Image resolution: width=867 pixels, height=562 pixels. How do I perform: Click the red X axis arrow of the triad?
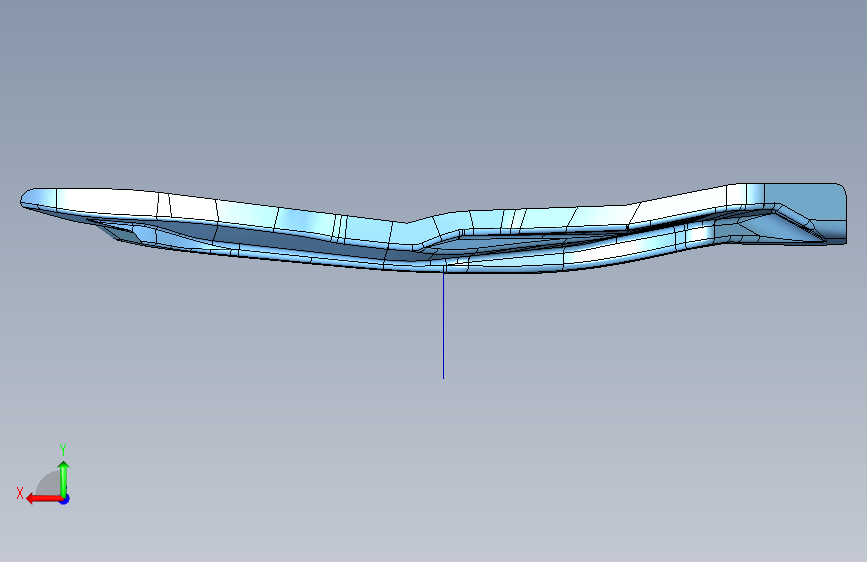(44, 499)
